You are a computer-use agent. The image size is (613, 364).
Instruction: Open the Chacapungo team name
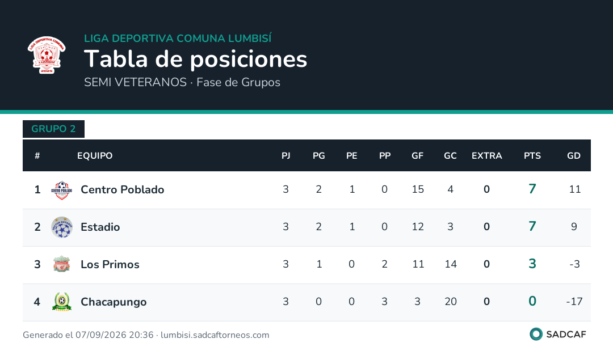click(x=114, y=302)
